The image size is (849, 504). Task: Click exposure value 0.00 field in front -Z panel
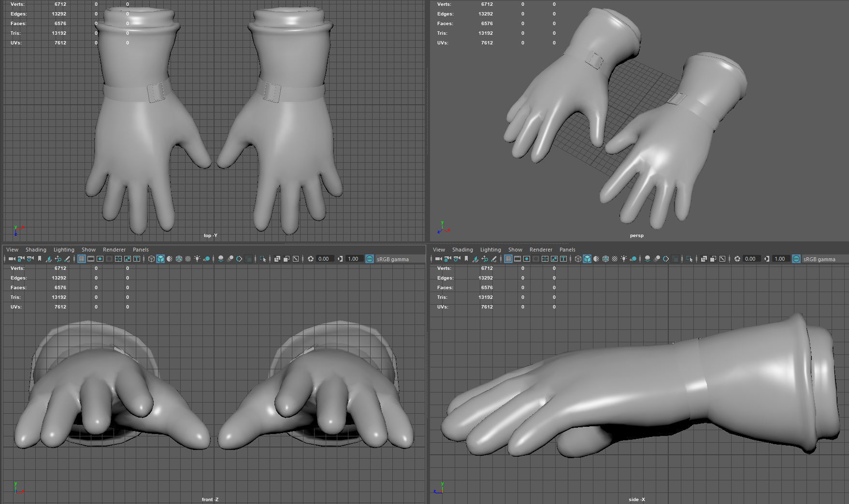point(325,259)
